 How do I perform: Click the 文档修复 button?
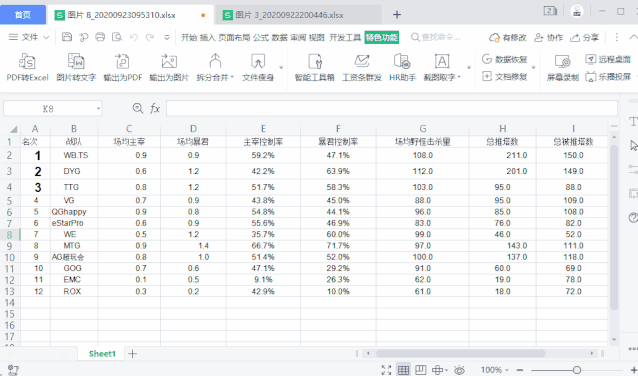click(x=505, y=77)
